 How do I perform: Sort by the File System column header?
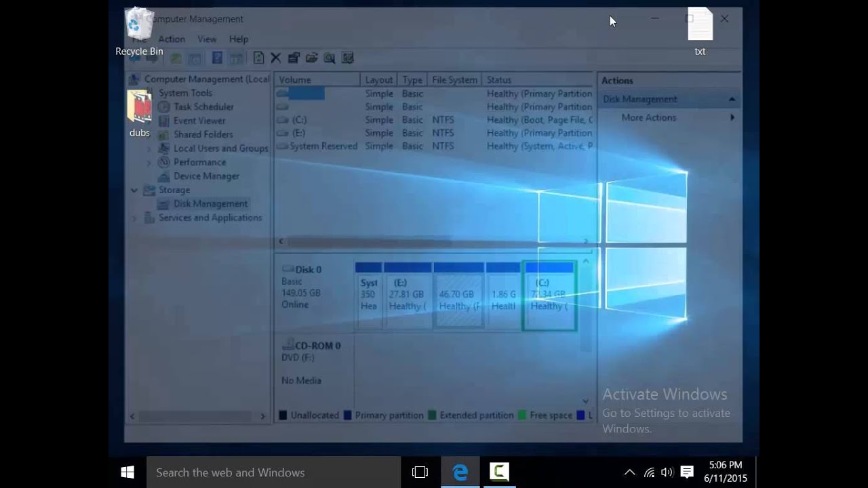[454, 80]
